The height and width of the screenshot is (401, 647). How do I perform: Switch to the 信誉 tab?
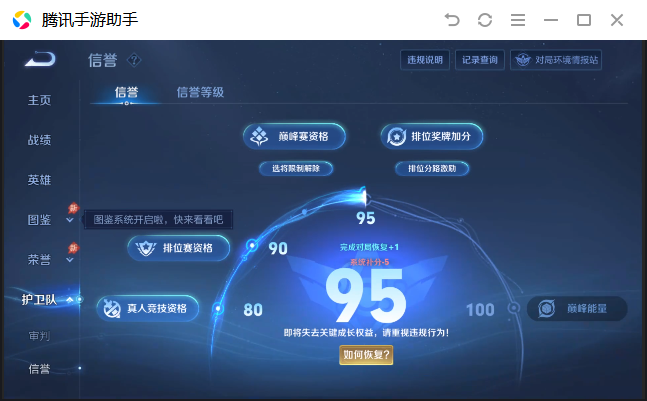pos(126,92)
